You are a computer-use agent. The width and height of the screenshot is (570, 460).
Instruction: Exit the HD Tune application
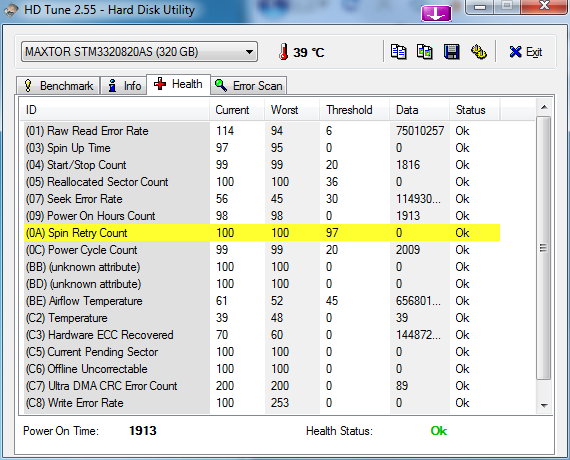pos(526,52)
